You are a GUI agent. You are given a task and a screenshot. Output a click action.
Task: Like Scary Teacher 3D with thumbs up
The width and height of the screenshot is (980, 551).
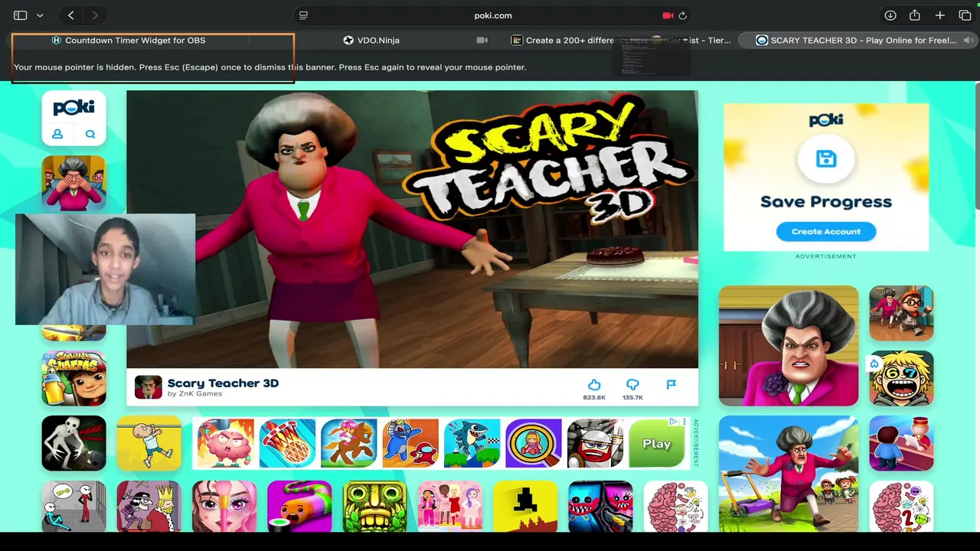(x=594, y=385)
